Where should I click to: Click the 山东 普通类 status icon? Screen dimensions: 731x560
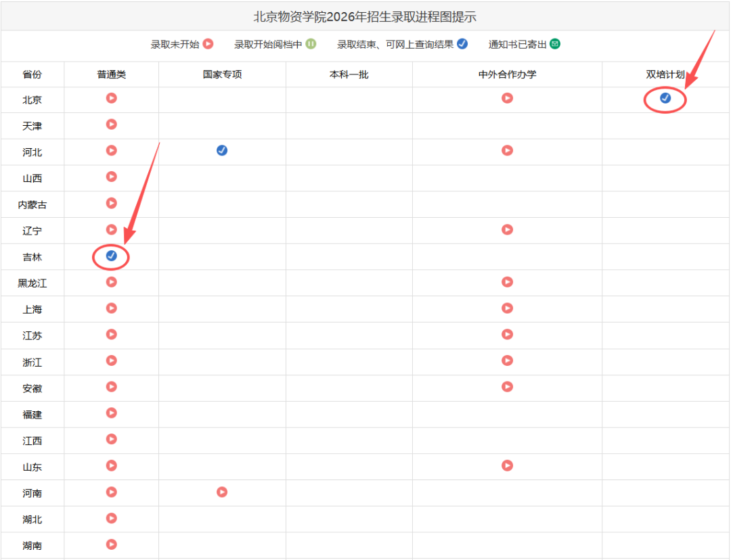coord(112,465)
